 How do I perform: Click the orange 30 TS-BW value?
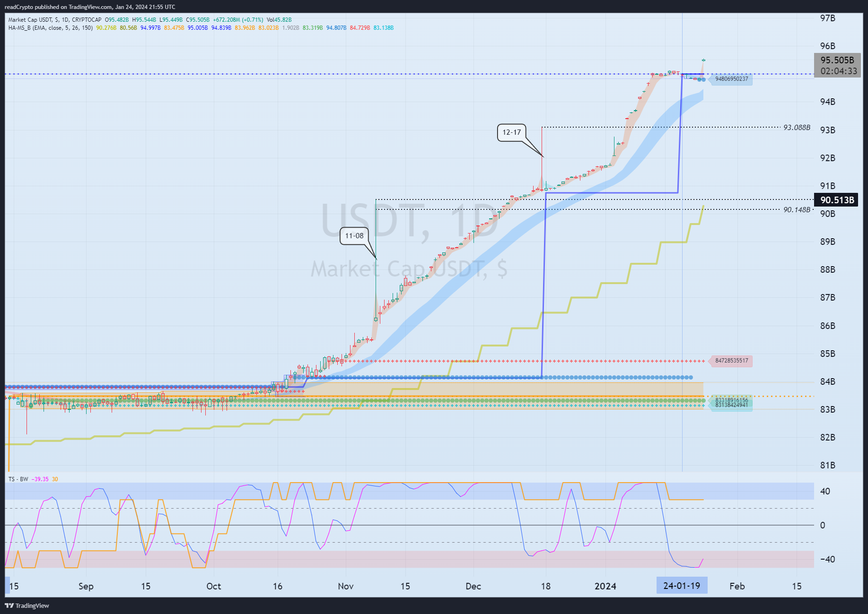[x=55, y=479]
